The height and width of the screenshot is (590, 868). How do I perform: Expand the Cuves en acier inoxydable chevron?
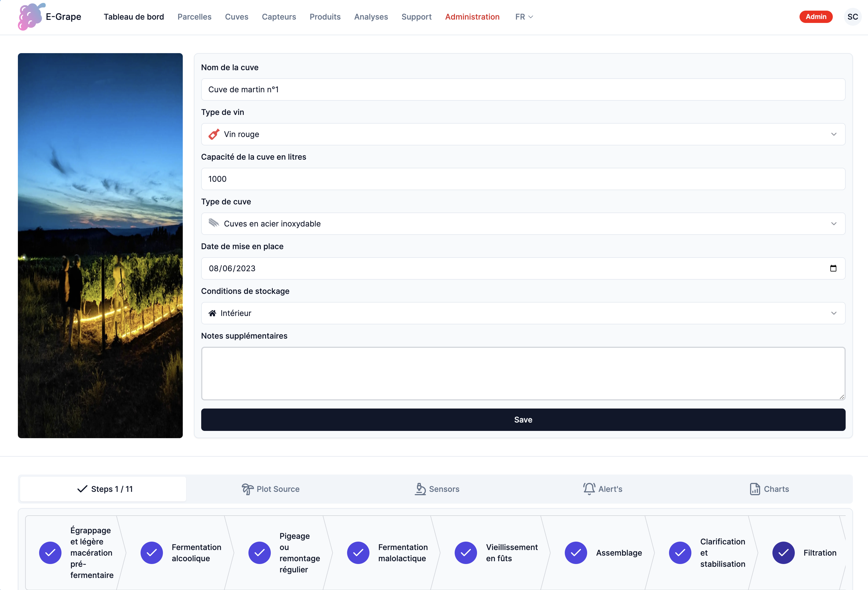click(834, 223)
